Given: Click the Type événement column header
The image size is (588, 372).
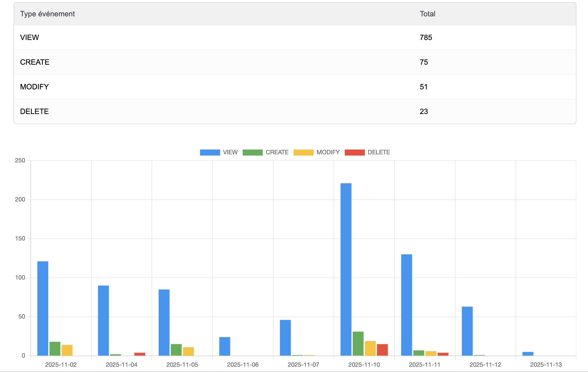Looking at the screenshot, I should [48, 14].
